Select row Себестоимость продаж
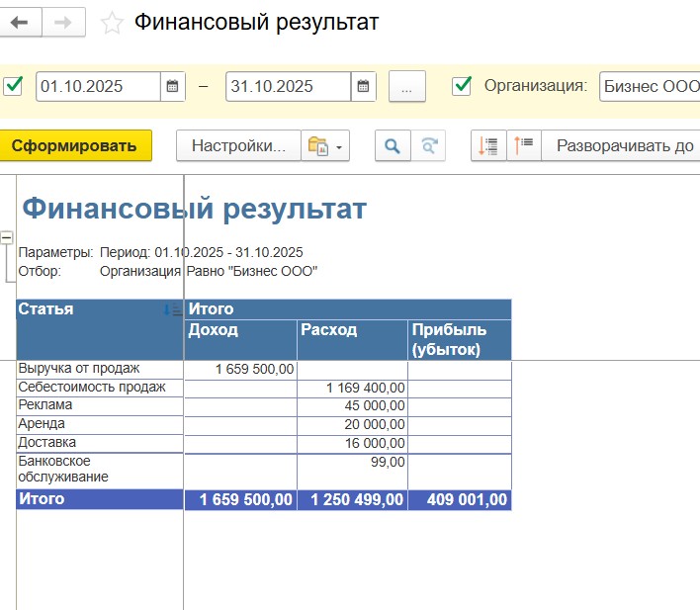This screenshot has height=610, width=700. 100,388
